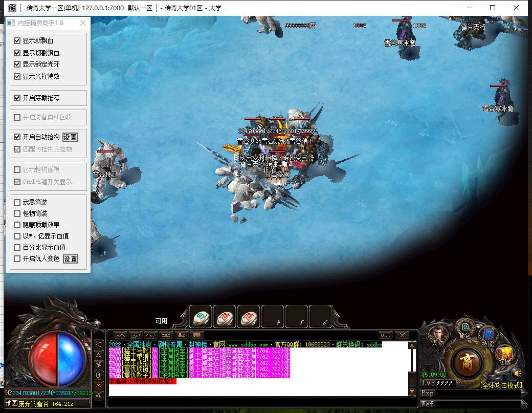Viewport: 532px width, 413px height.
Task: Open the 人物 character panel icon
Action: tap(438, 335)
